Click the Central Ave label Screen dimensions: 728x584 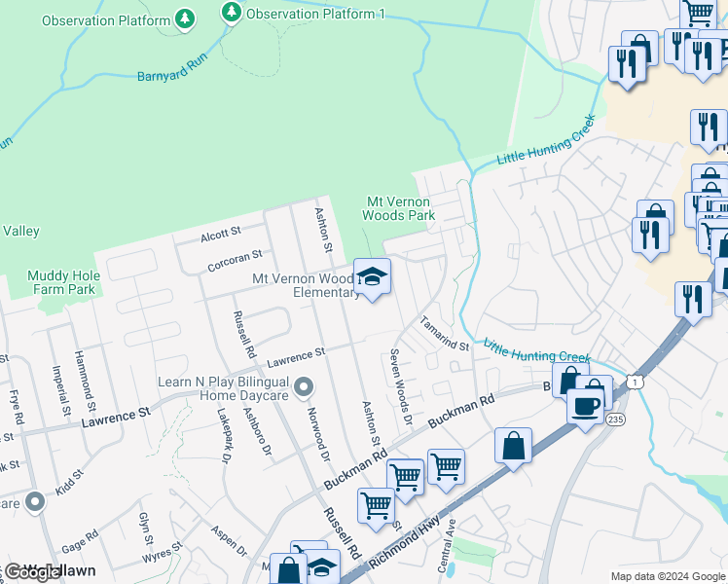[x=447, y=546]
